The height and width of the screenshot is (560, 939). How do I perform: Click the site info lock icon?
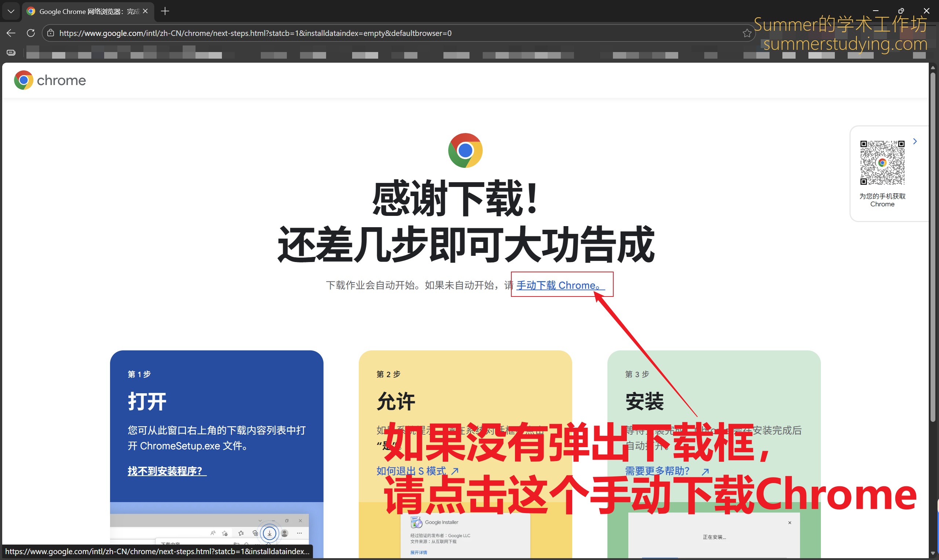(51, 33)
